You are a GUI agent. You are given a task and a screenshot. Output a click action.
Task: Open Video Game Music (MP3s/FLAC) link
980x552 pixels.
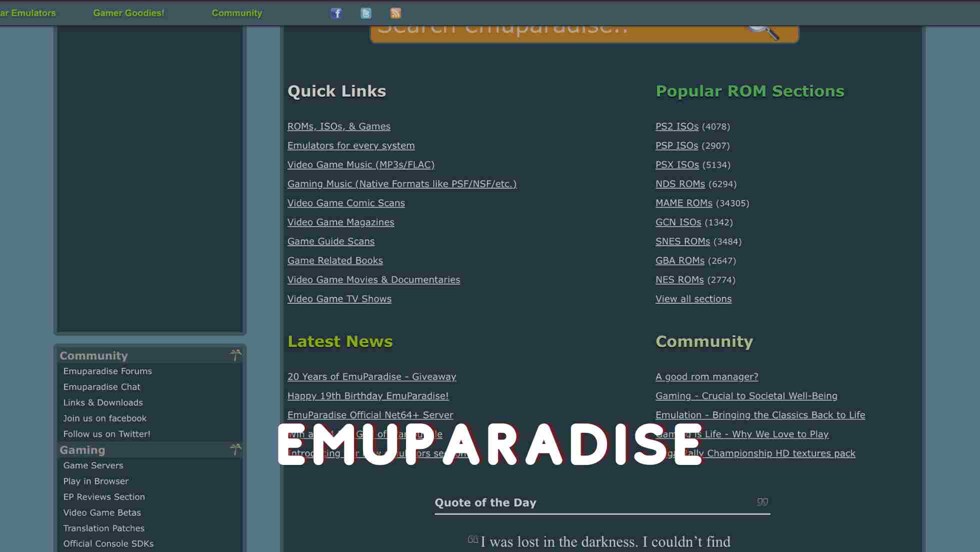tap(360, 165)
